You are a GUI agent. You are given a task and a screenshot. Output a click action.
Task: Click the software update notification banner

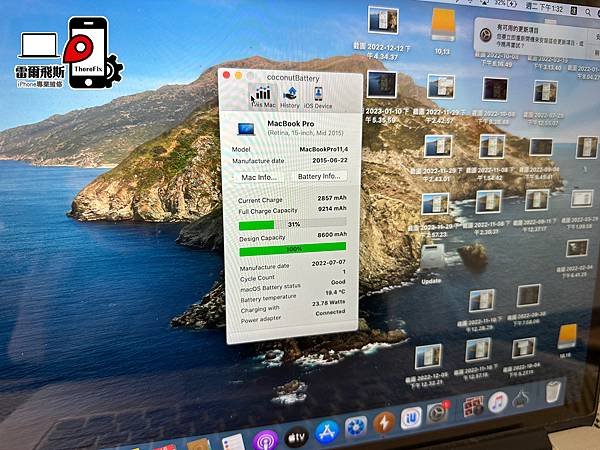pyautogui.click(x=536, y=37)
